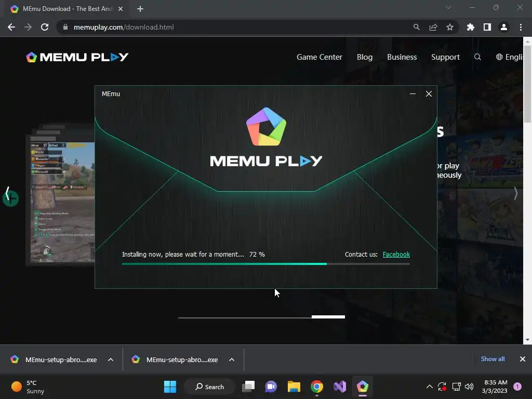Open Visual Studio on taskbar

(340, 387)
